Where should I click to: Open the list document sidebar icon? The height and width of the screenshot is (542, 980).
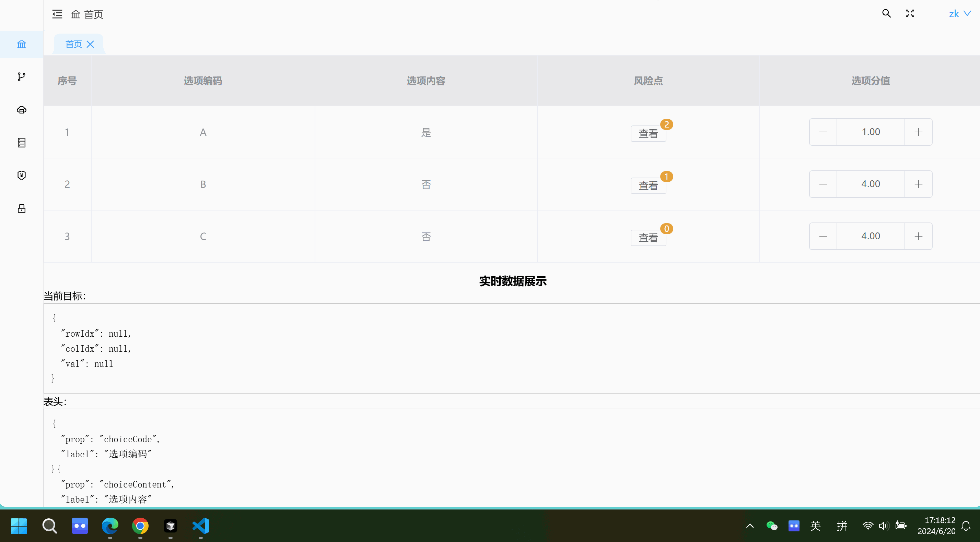[x=21, y=143]
